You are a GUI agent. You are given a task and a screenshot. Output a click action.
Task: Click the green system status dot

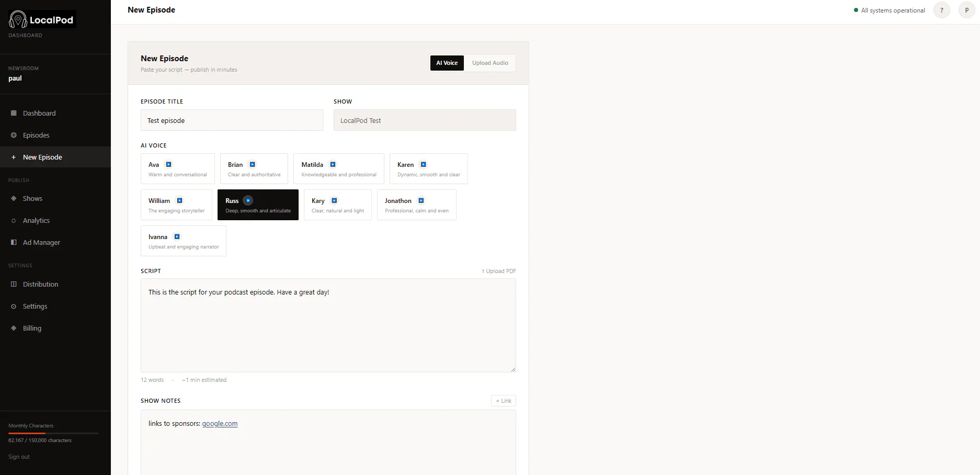[x=856, y=10]
